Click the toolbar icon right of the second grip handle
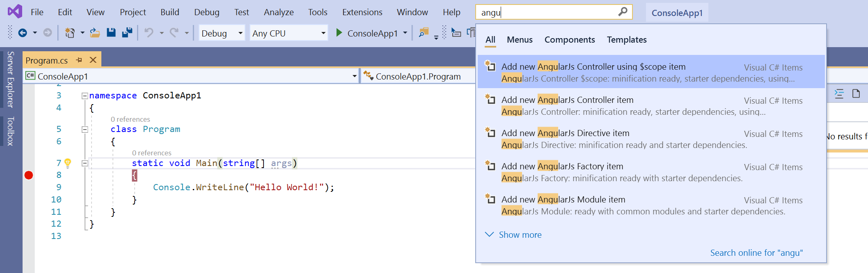Screen dimensions: 868x273 click(x=456, y=33)
